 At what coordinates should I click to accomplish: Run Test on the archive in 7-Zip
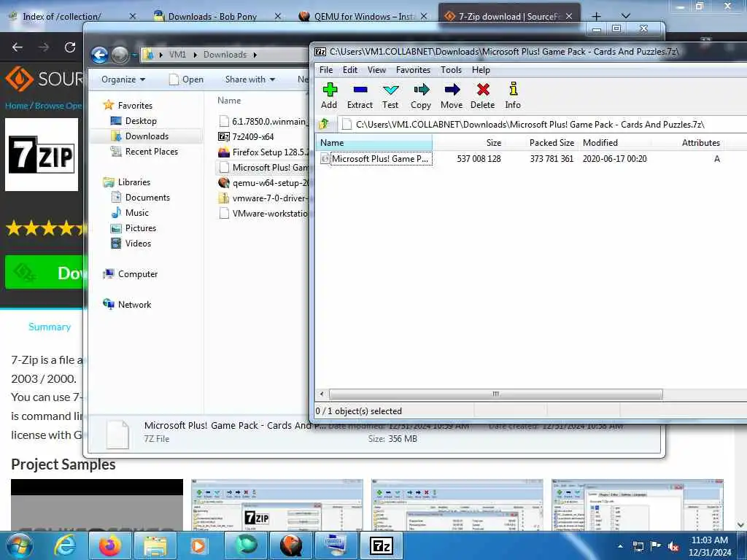click(x=390, y=96)
